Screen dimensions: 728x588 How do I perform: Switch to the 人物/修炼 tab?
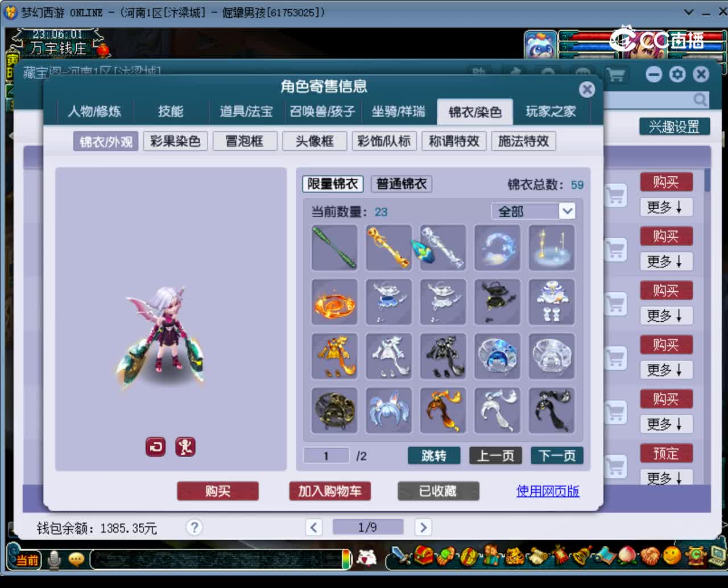(x=94, y=111)
